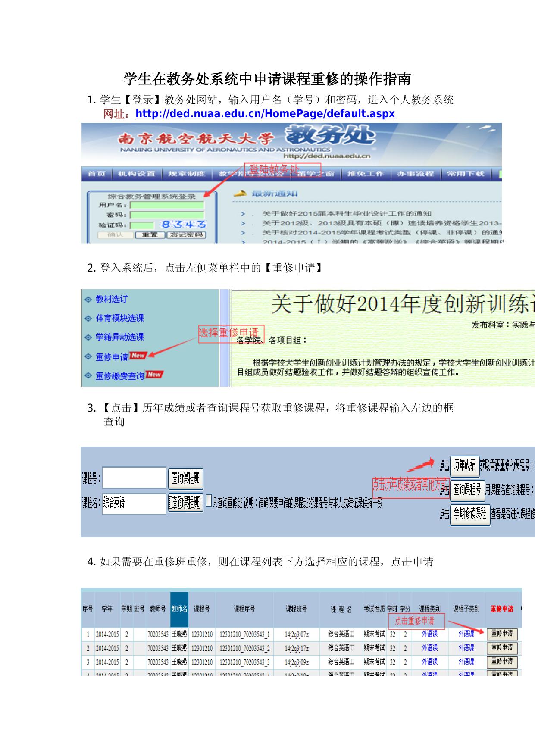Click 重修申请 button in first table row
The width and height of the screenshot is (535, 756).
[502, 634]
